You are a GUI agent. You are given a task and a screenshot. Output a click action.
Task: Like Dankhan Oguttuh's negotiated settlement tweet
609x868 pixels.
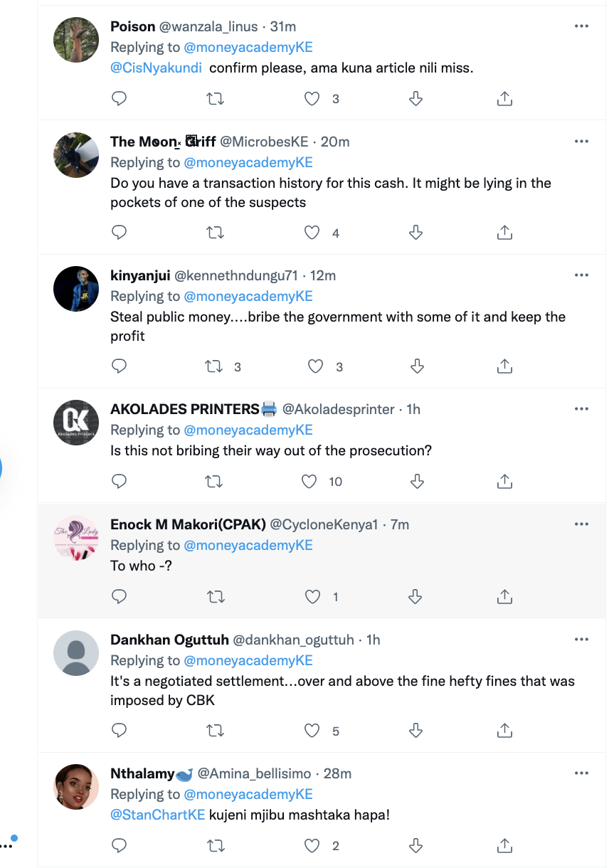tap(312, 731)
